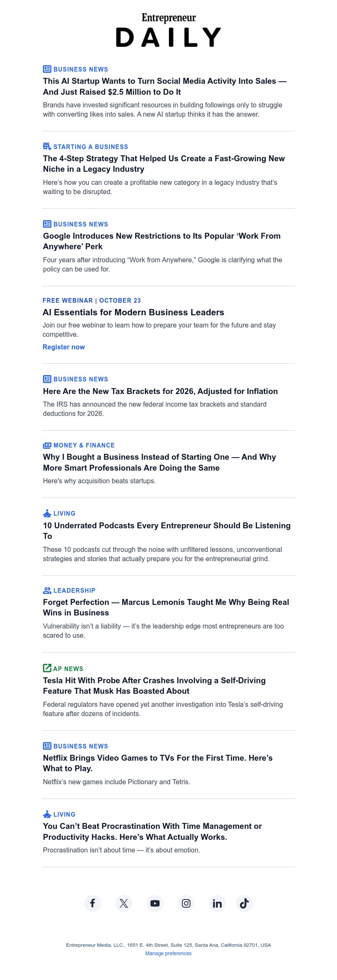Screen dimensions: 337x980
Task: Click the Facebook icon in footer
Action: click(93, 903)
